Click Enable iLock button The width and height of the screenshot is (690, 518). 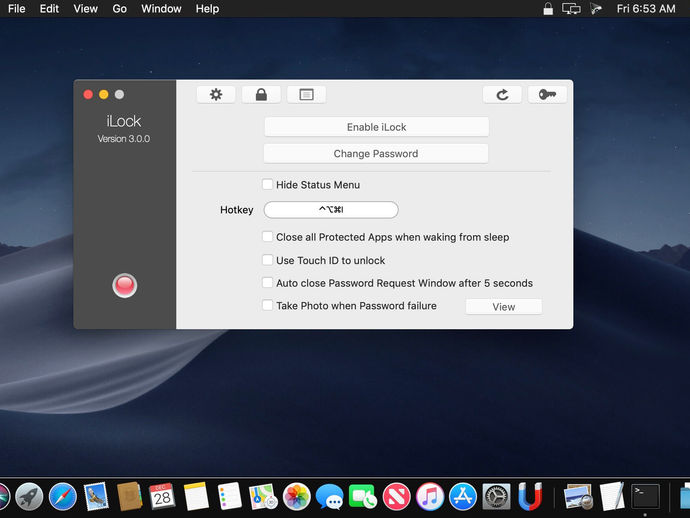376,127
